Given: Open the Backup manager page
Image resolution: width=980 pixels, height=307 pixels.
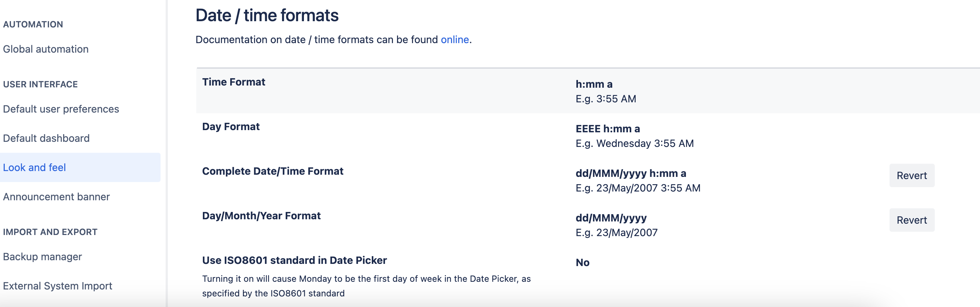Looking at the screenshot, I should coord(42,256).
